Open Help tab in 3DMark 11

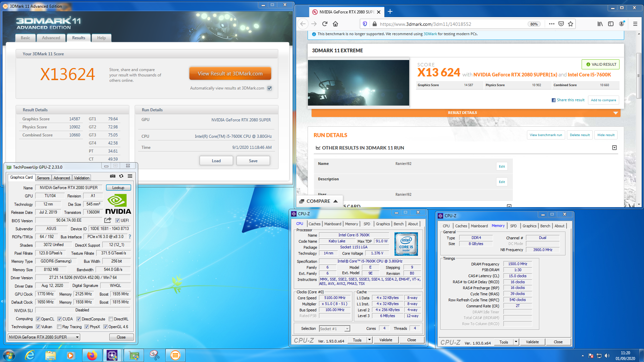tap(101, 38)
